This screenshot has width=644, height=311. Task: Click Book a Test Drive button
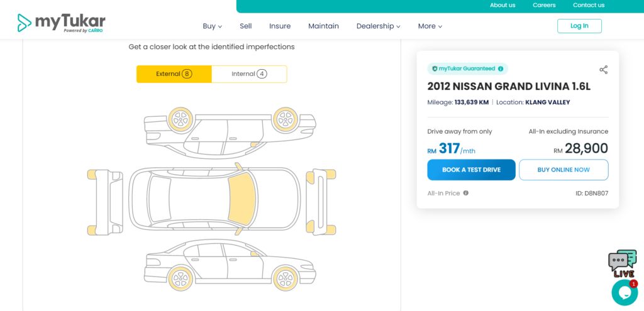(x=471, y=170)
